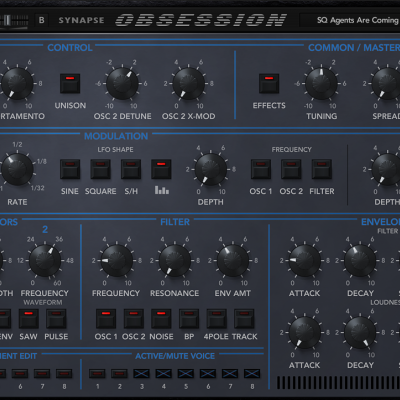Select the SINE LFO shape
The width and height of the screenshot is (400, 400).
click(x=70, y=169)
